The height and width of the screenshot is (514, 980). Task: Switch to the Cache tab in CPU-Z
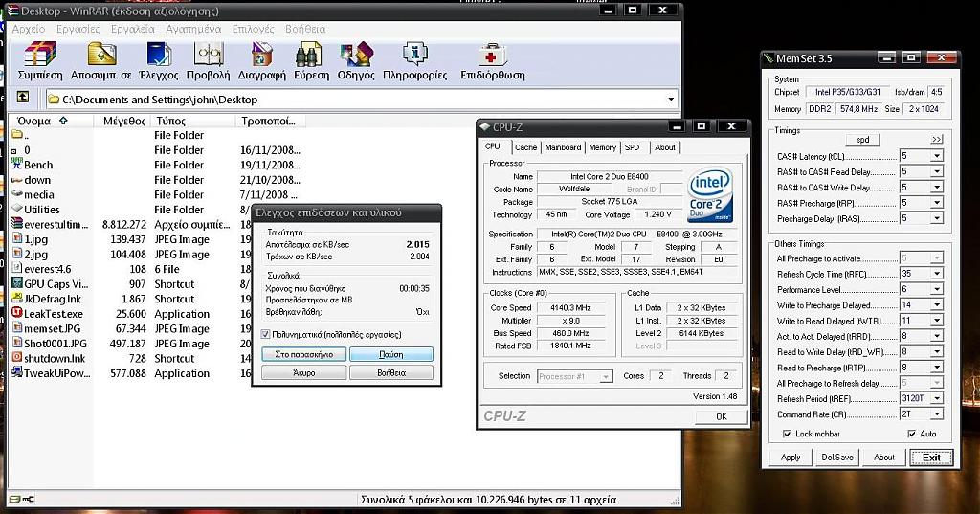tap(525, 147)
